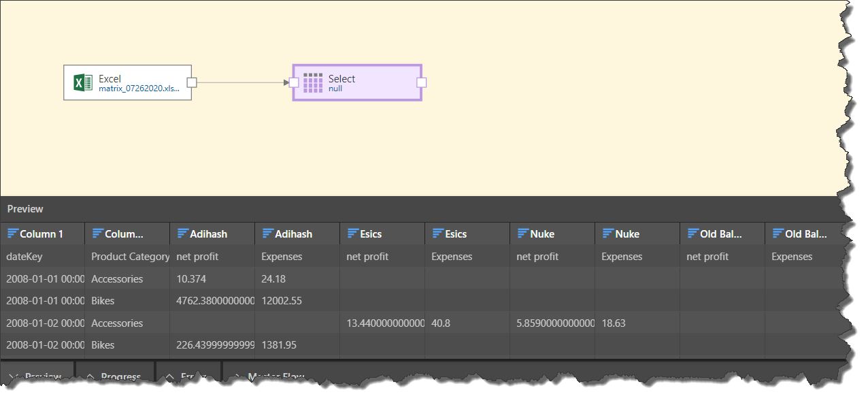Expand the Progress panel using its chevron
868x401 pixels.
pyautogui.click(x=89, y=376)
